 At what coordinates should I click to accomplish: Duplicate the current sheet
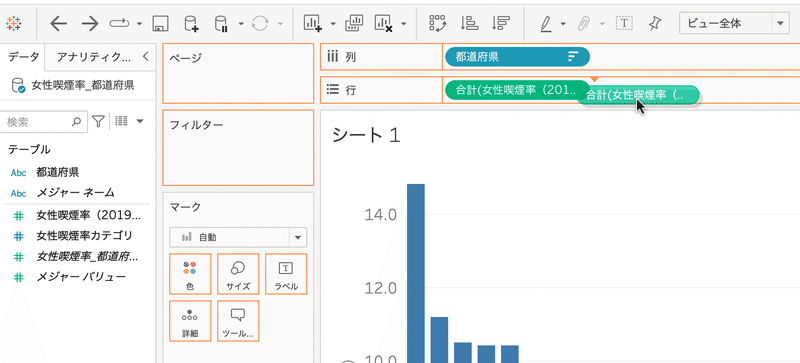(354, 23)
